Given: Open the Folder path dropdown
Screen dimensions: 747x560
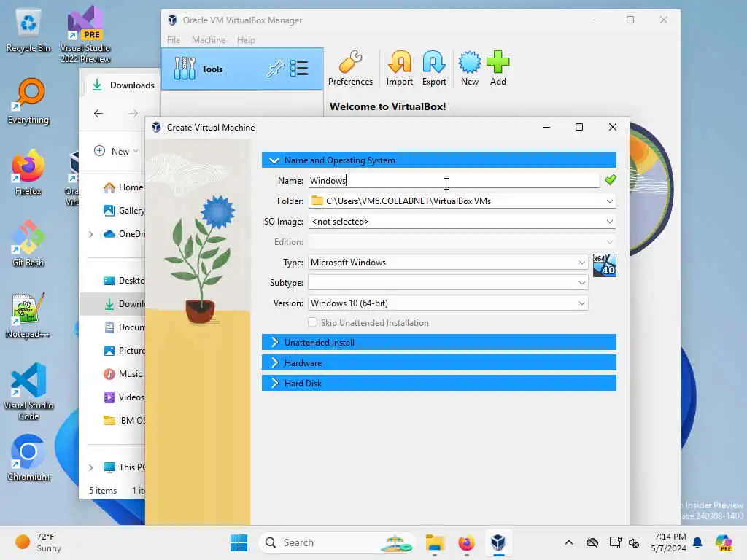Looking at the screenshot, I should 609,201.
